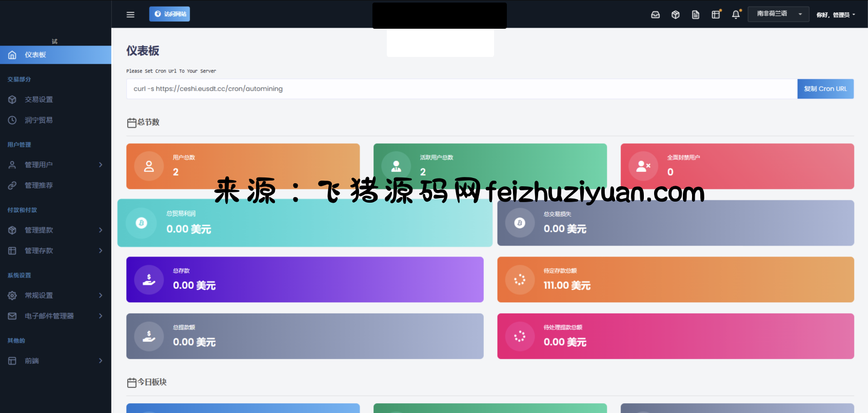Click the cron URL input field
The width and height of the screenshot is (868, 413).
(x=461, y=89)
